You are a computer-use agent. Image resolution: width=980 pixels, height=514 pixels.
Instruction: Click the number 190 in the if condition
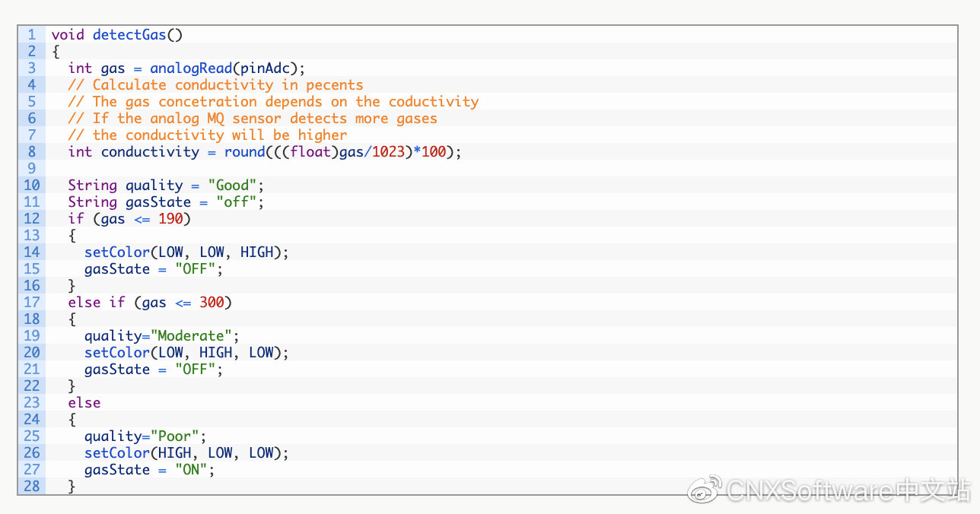[170, 219]
